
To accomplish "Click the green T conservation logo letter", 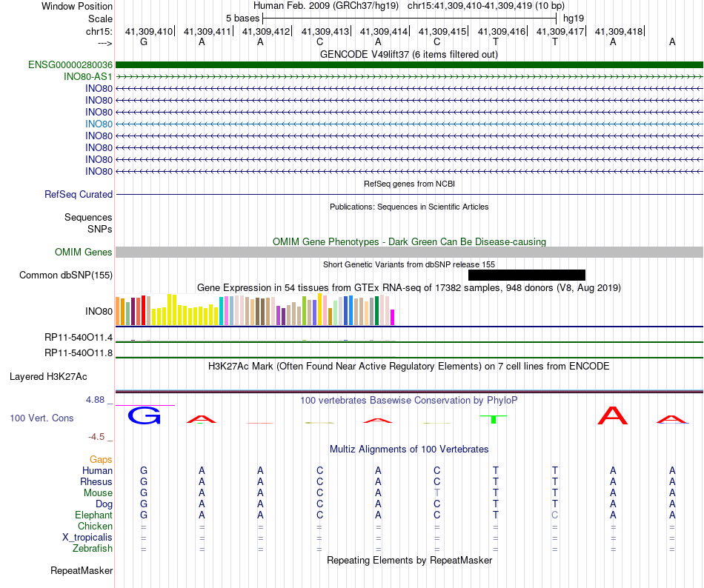I will [x=494, y=419].
